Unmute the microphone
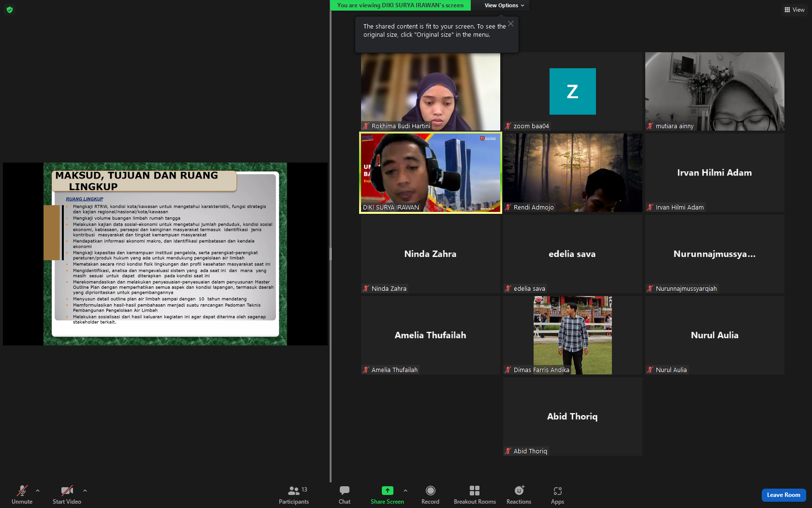Viewport: 812px width, 508px height. 22,495
